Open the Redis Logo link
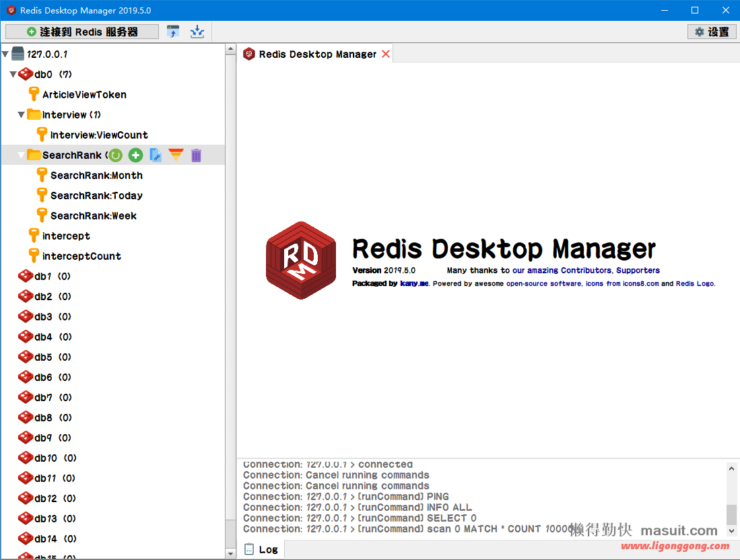The image size is (740, 560). pyautogui.click(x=695, y=283)
